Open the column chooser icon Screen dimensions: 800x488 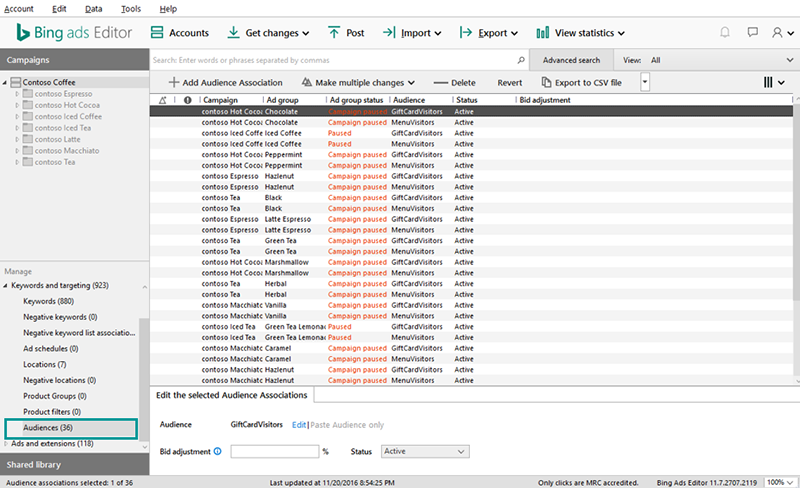tap(773, 82)
